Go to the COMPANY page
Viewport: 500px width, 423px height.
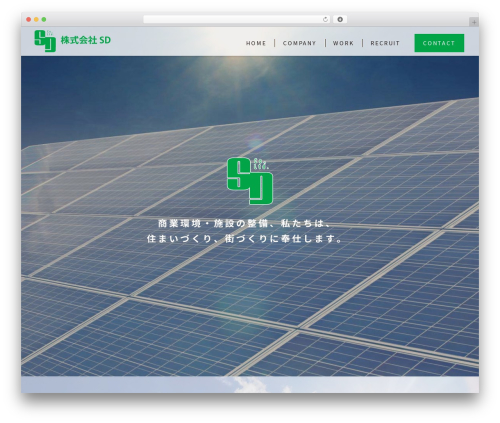(299, 43)
